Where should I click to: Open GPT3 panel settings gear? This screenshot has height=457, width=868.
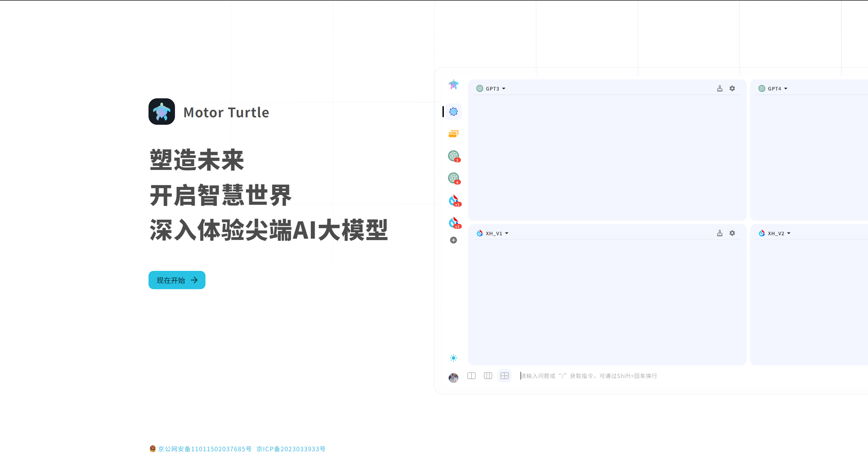pos(732,88)
